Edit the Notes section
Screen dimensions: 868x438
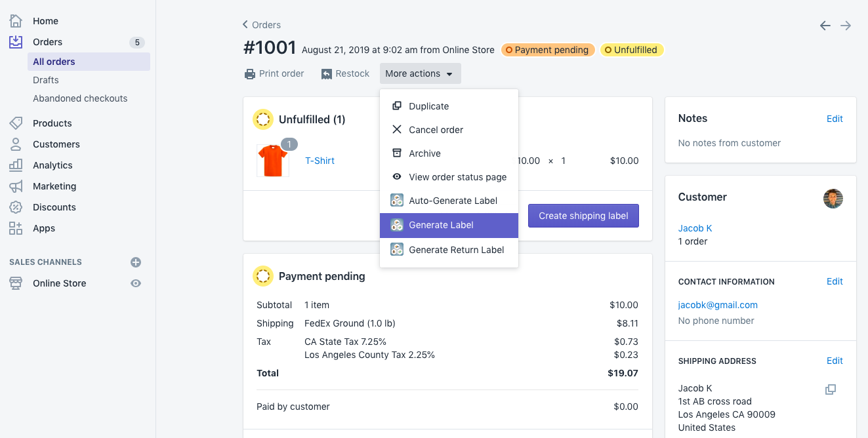tap(835, 119)
